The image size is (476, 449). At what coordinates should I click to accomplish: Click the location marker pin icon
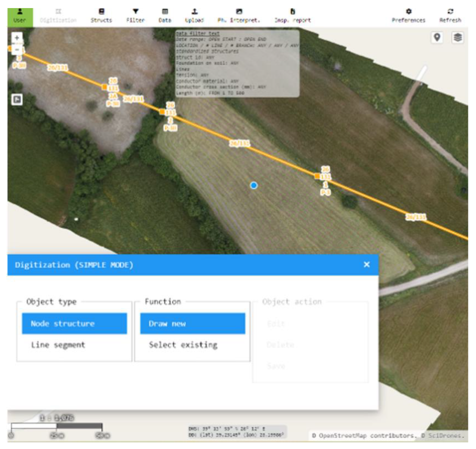[437, 37]
